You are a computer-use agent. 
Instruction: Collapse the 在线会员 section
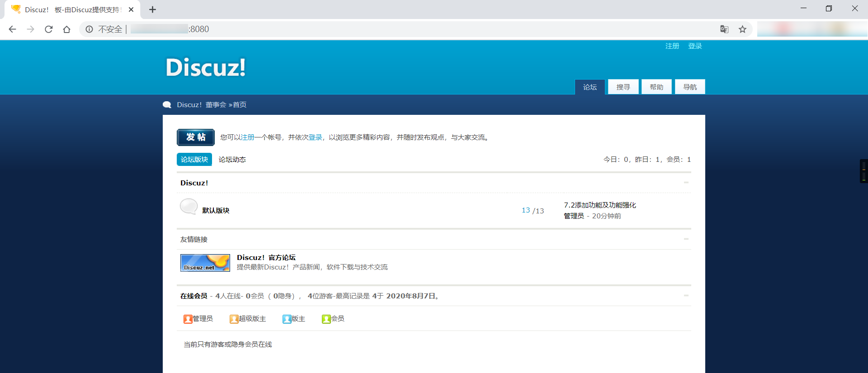[x=686, y=296]
